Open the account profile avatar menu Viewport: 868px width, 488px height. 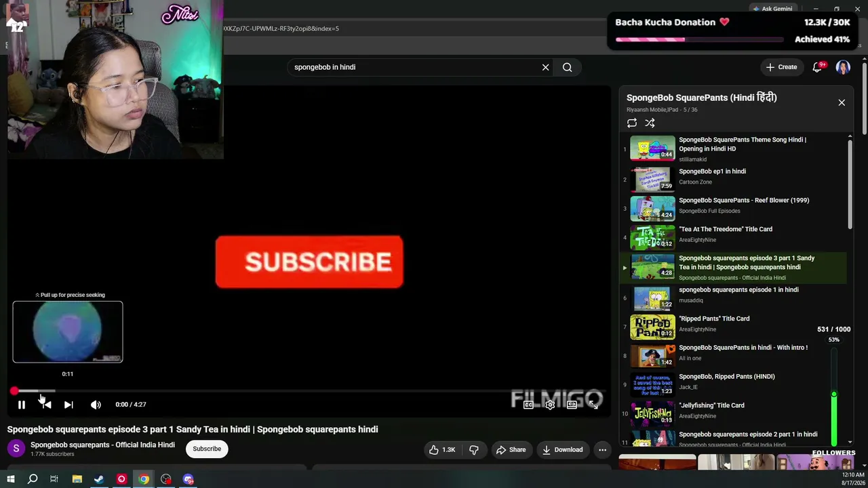843,67
